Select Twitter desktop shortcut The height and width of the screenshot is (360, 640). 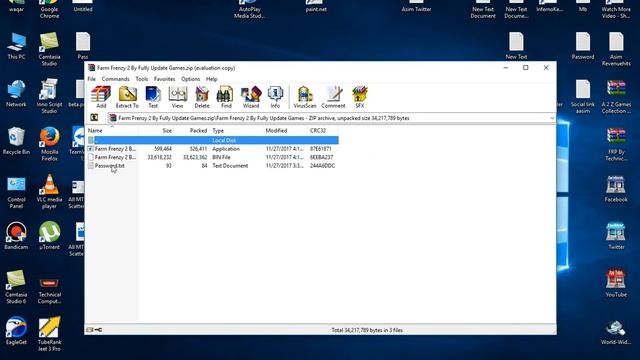tap(616, 236)
